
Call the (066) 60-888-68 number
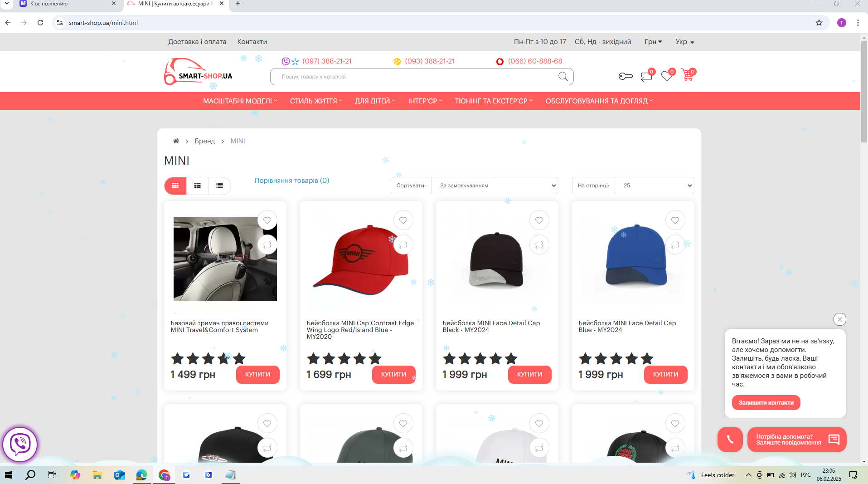535,61
